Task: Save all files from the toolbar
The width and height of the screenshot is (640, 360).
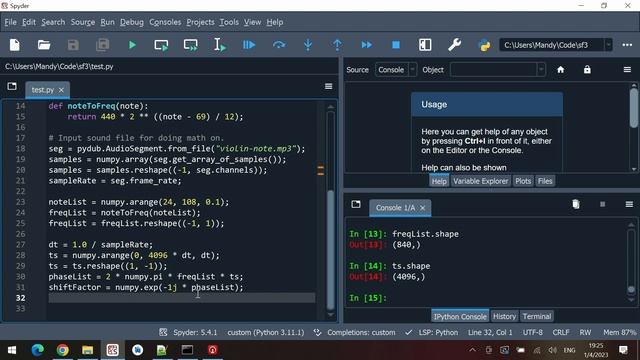Action: click(102, 45)
